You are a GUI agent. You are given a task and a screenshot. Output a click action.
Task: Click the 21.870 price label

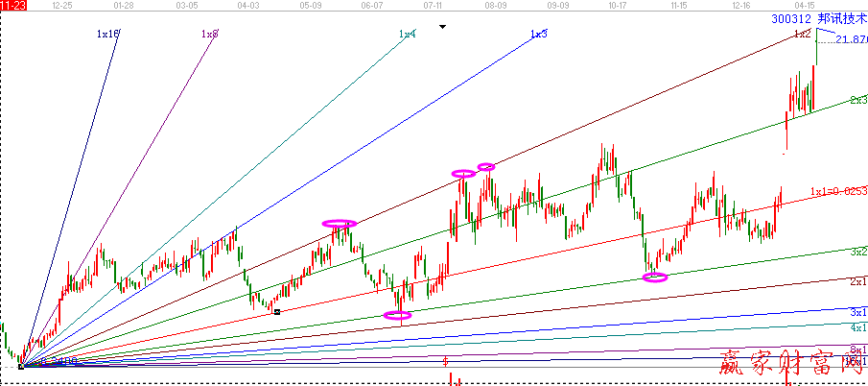851,39
